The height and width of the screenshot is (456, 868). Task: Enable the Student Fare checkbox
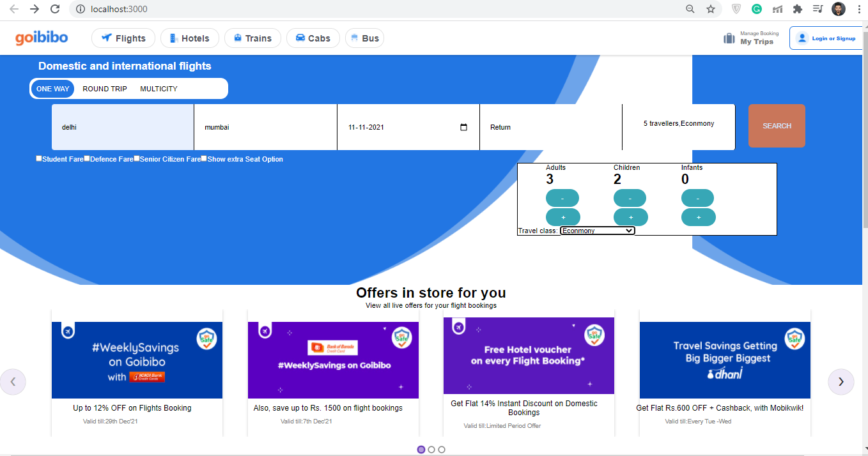(38, 158)
